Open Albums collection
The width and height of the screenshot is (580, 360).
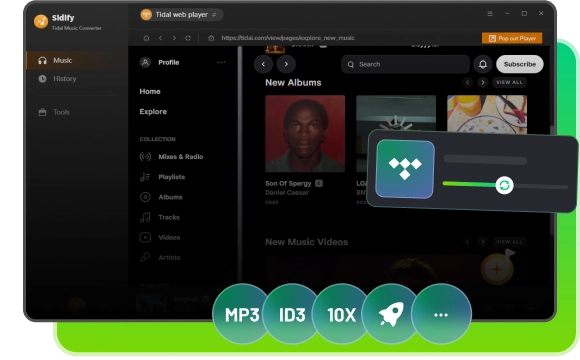[161, 197]
